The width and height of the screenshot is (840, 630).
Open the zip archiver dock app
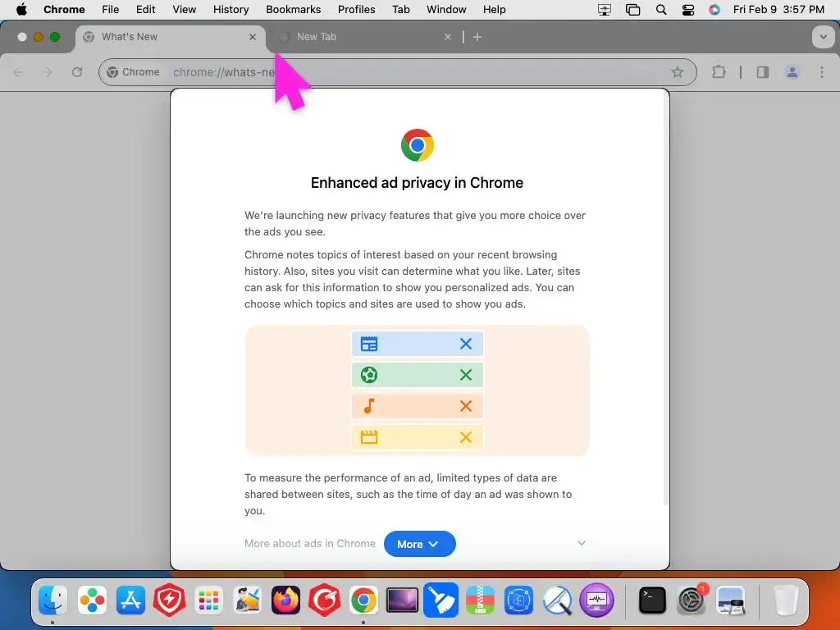click(x=480, y=600)
